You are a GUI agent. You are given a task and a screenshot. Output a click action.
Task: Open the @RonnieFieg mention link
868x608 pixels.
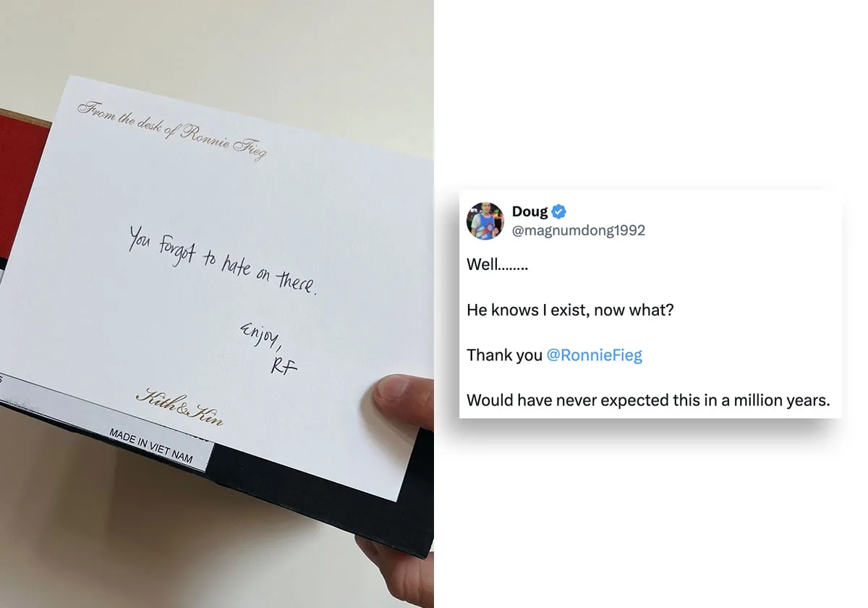coord(594,355)
